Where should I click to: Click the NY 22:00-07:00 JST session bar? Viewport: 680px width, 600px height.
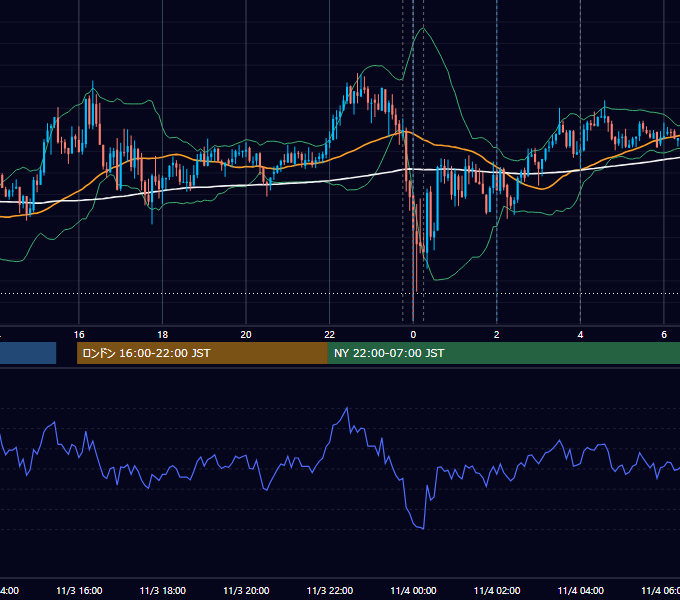pos(503,353)
